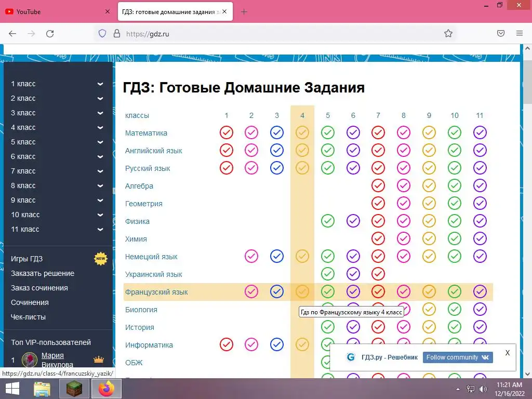Open Биология class 10 green checkmark
Image resolution: width=532 pixels, height=399 pixels.
coord(455,309)
